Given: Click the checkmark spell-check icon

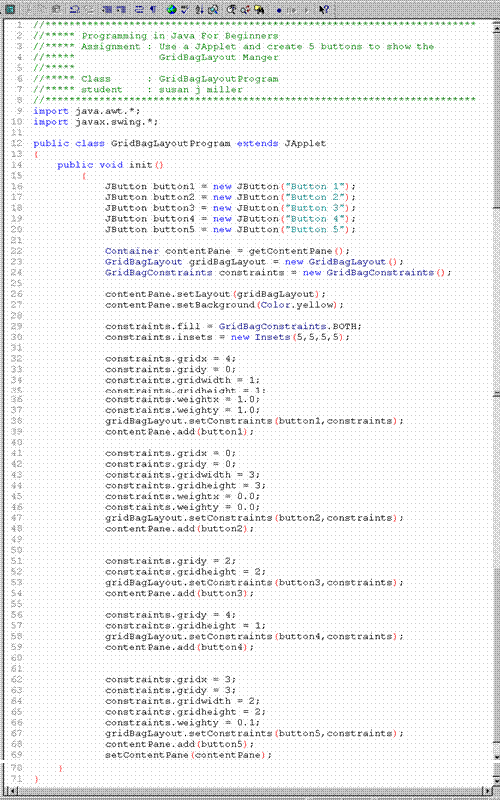Looking at the screenshot, I should [185, 9].
